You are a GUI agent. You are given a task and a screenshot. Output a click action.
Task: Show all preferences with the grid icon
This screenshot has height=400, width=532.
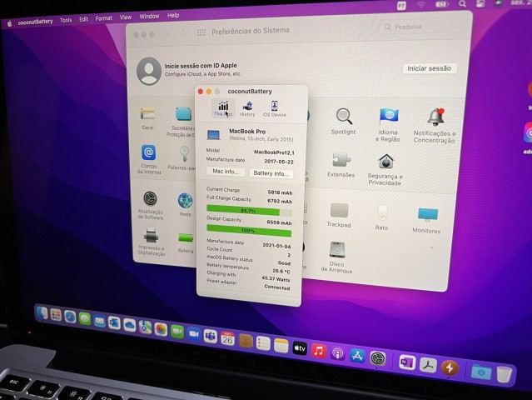tap(201, 32)
